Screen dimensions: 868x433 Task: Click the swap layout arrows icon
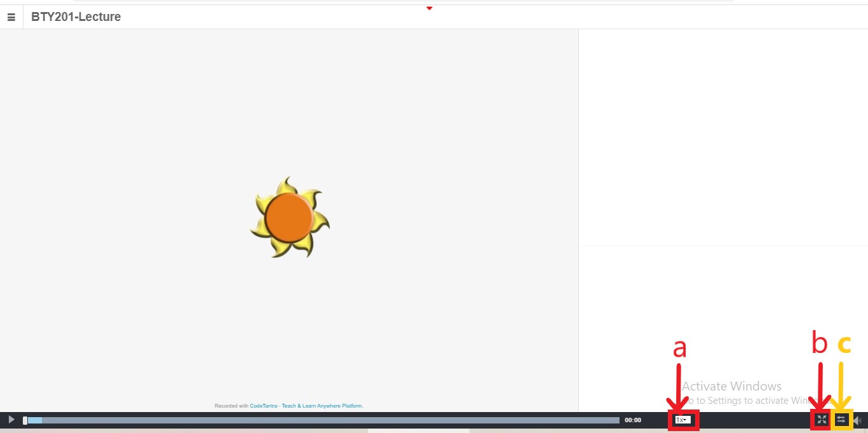point(841,420)
